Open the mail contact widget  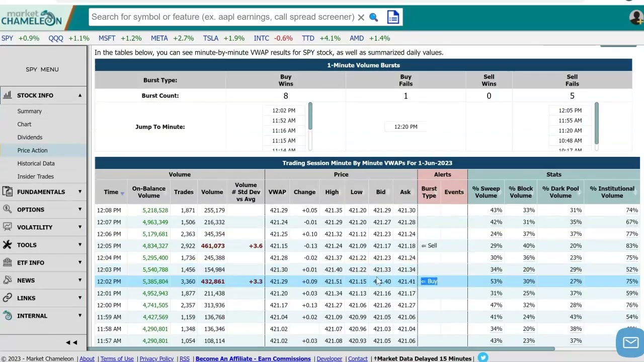[x=630, y=342]
